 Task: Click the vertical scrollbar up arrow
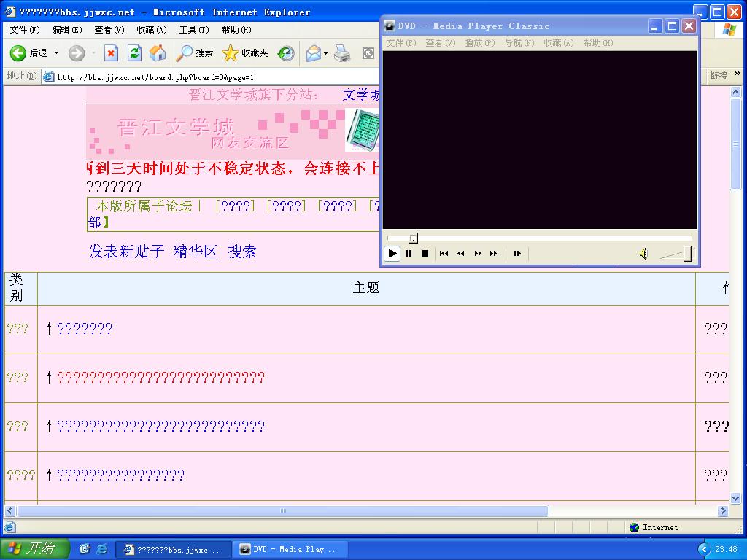pos(735,93)
